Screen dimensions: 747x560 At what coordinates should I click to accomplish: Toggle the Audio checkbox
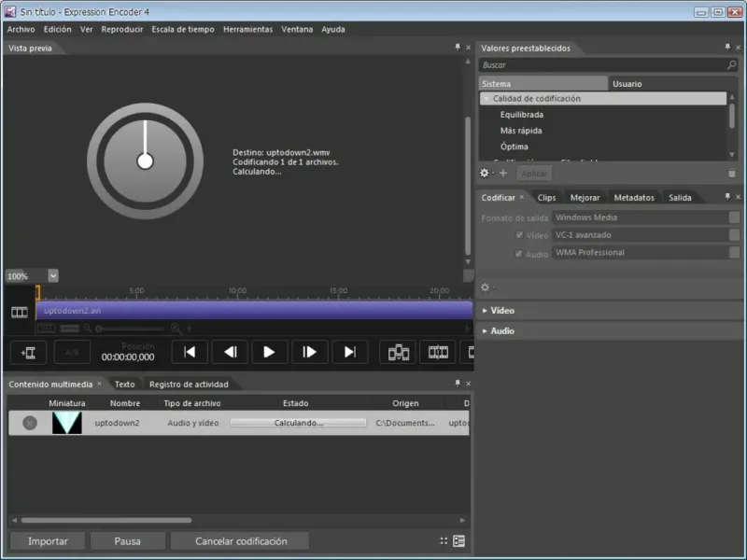(519, 253)
